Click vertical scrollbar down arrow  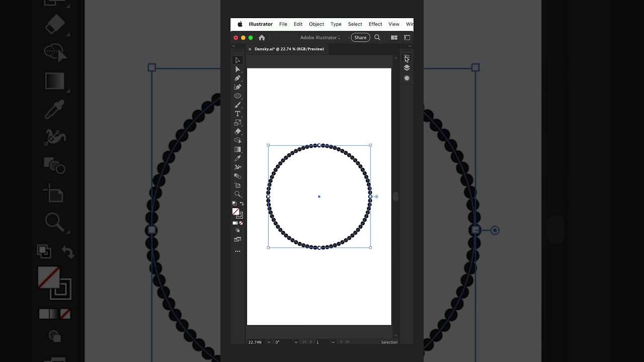click(395, 335)
